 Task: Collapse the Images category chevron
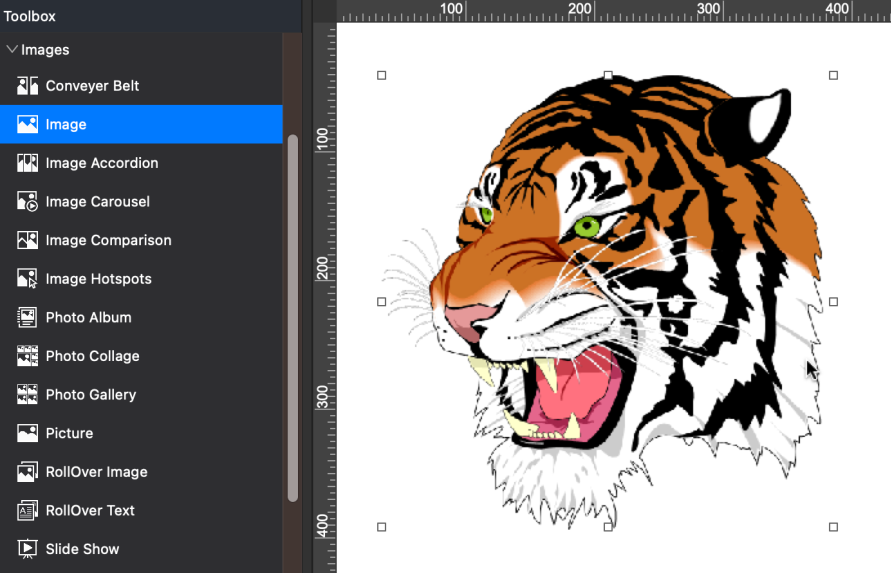12,49
